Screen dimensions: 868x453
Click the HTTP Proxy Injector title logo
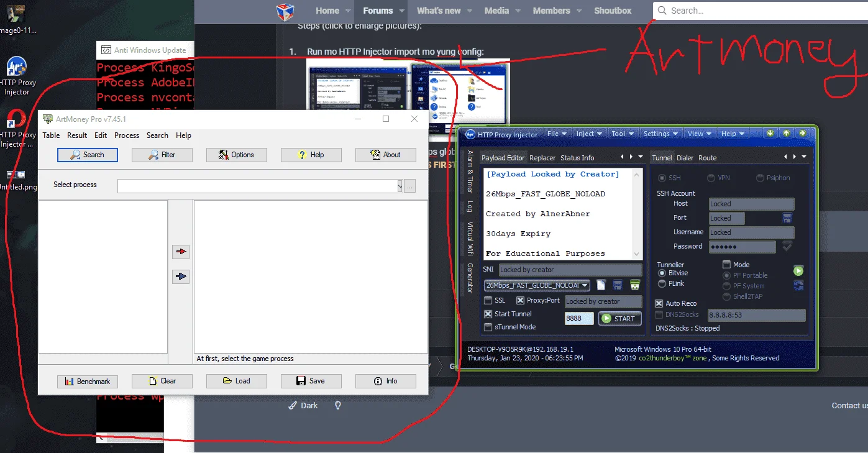[470, 134]
